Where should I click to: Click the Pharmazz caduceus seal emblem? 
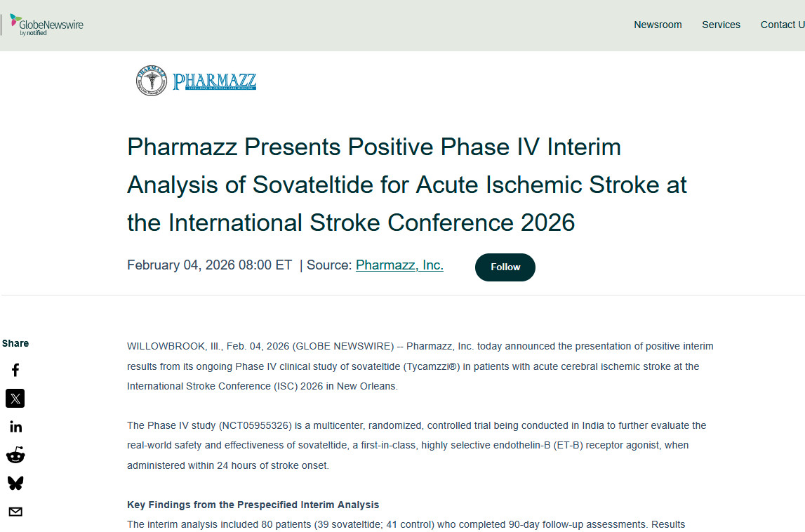coord(150,80)
